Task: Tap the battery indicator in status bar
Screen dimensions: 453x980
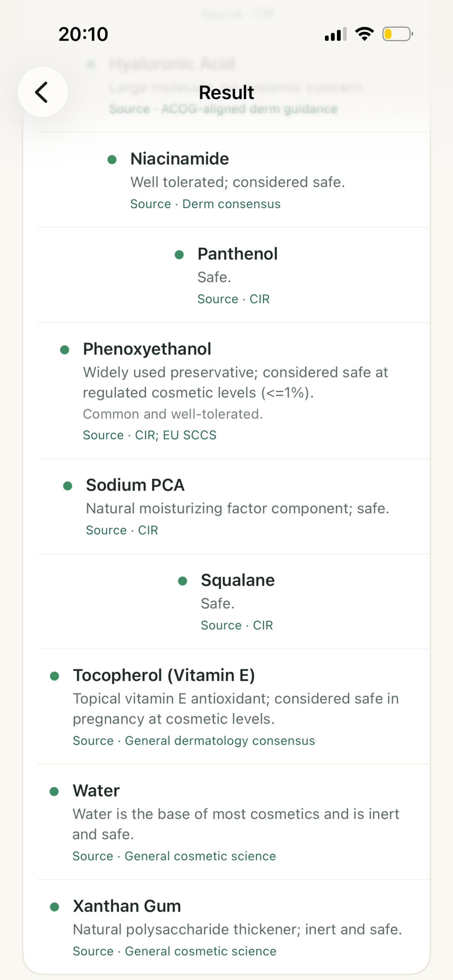Action: [x=398, y=34]
